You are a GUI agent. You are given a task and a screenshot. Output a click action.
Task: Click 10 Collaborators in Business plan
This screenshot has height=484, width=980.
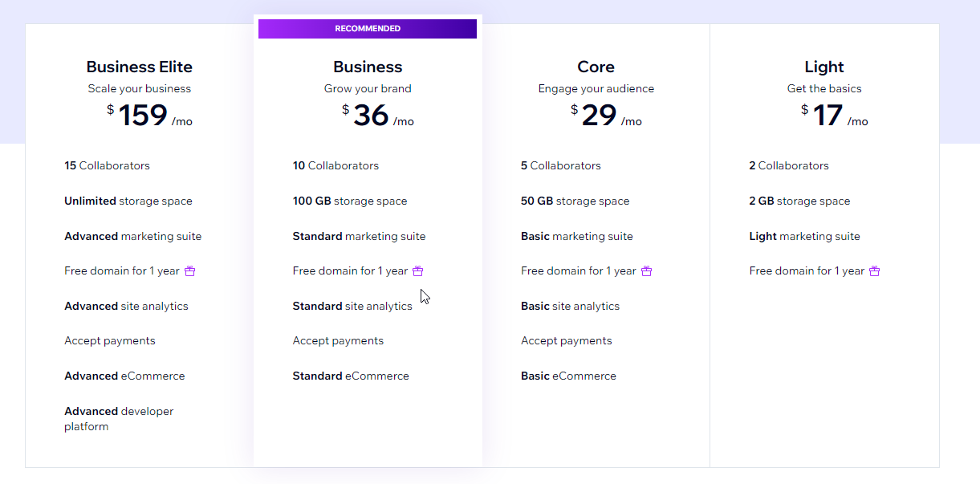click(x=335, y=166)
